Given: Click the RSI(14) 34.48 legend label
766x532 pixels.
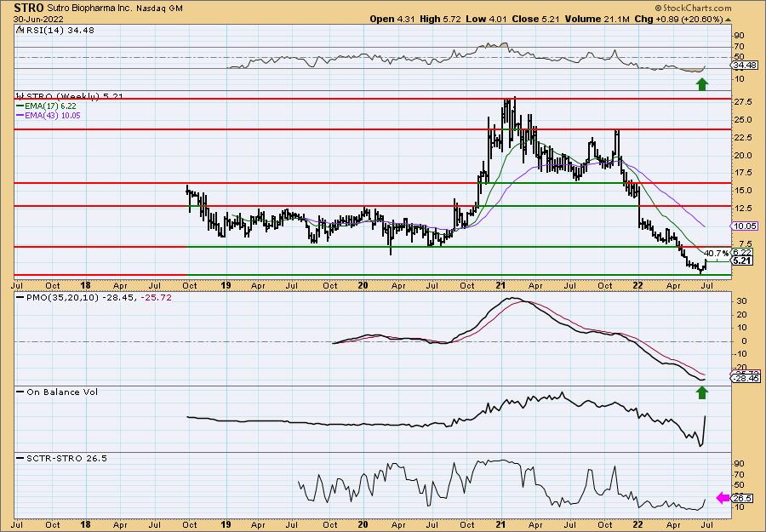Looking at the screenshot, I should [60, 31].
